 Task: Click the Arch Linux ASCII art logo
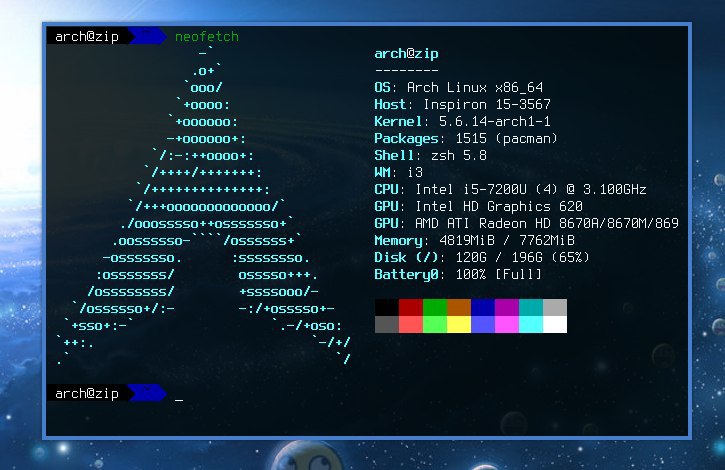(x=203, y=206)
